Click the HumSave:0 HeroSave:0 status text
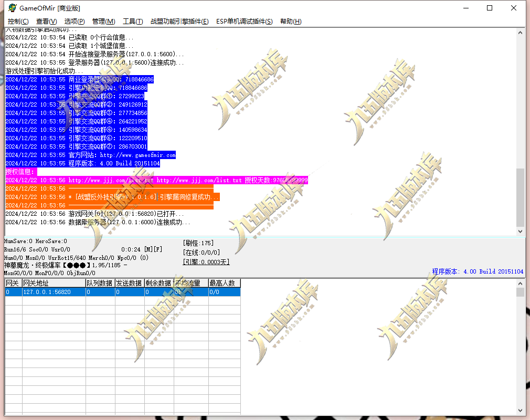 click(x=36, y=241)
